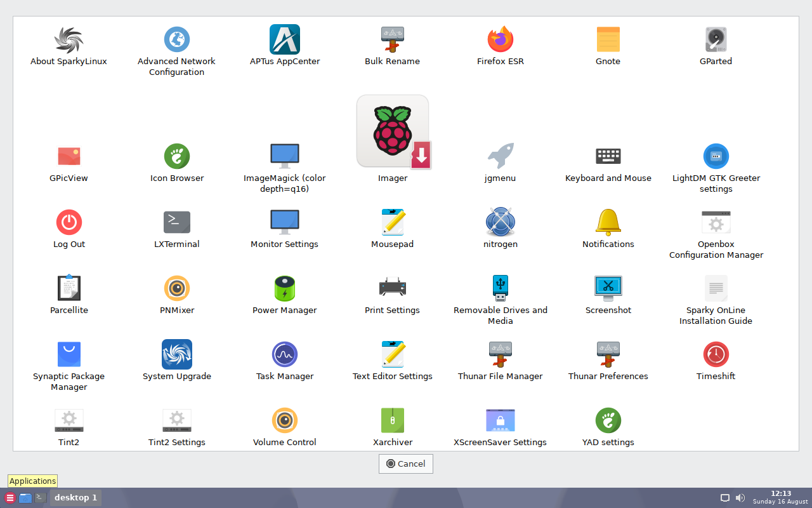
Task: Click the Cancel button
Action: (x=406, y=464)
